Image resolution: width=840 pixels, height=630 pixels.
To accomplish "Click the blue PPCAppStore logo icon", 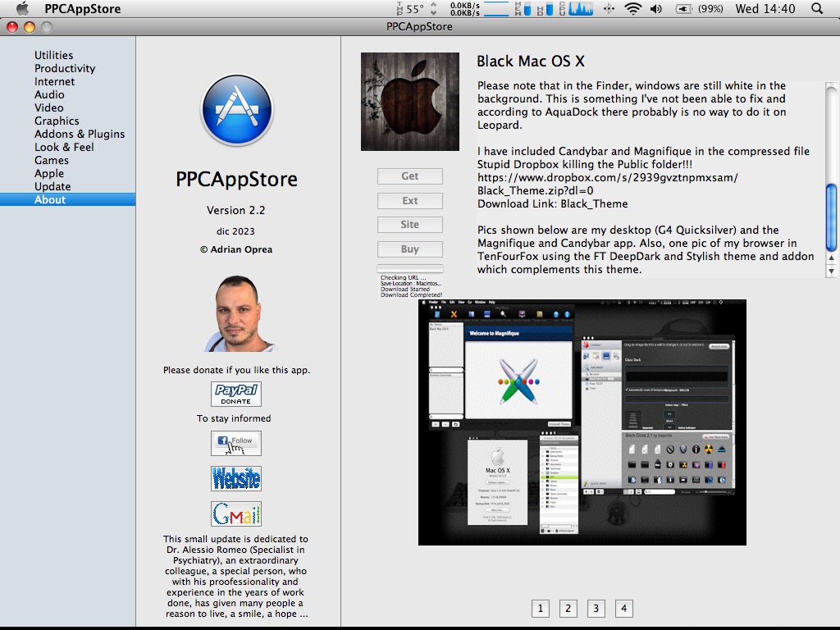I will [x=236, y=110].
